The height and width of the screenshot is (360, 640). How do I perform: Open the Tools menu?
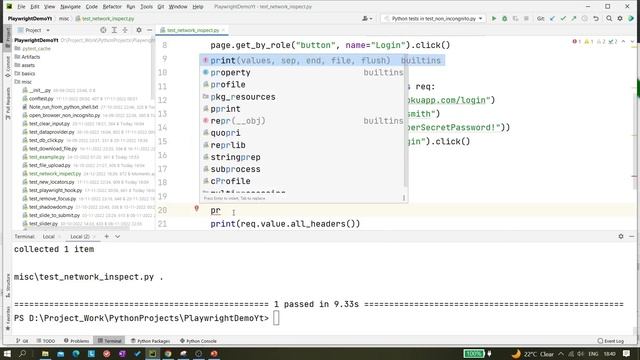[x=146, y=7]
